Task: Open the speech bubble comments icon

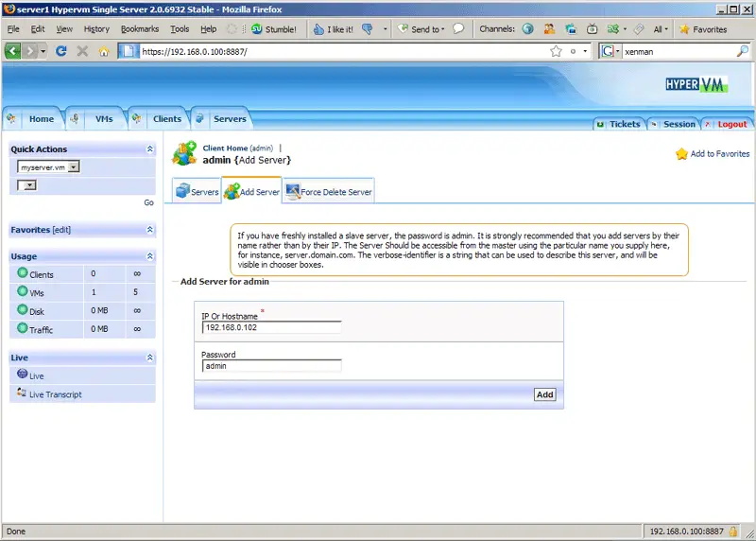Action: pyautogui.click(x=458, y=29)
